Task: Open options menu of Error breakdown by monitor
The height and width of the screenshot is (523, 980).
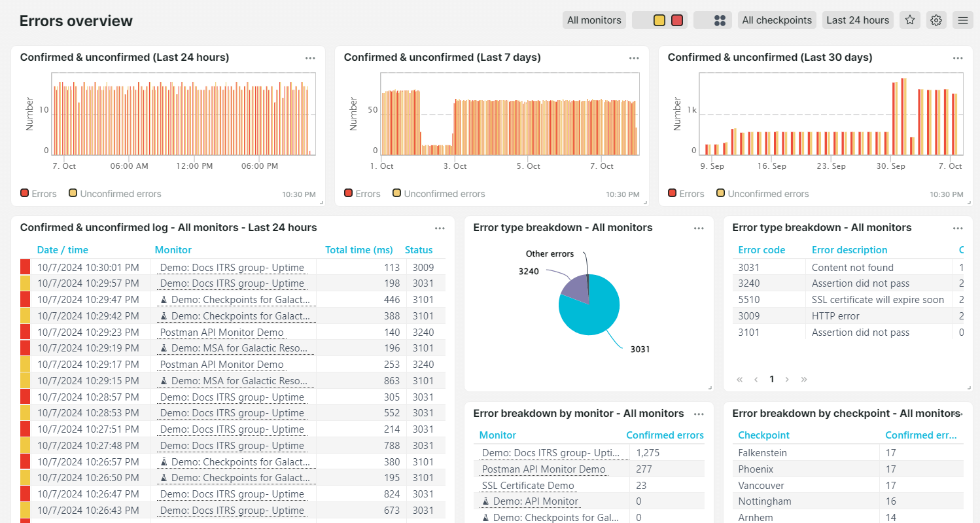Action: point(699,414)
